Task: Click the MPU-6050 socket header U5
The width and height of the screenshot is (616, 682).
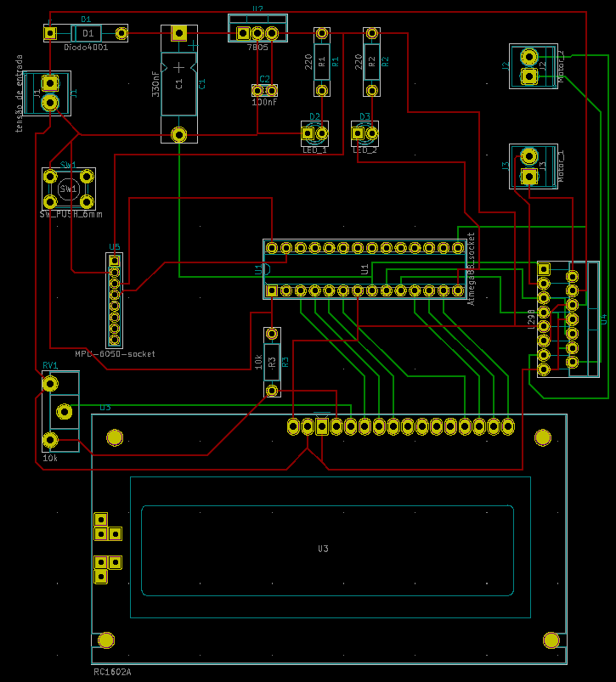Action: tap(115, 302)
